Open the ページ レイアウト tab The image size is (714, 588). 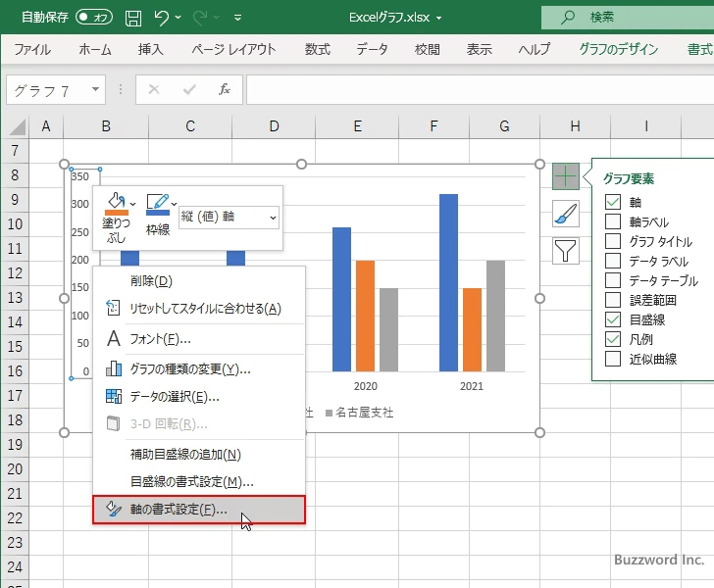coord(233,49)
